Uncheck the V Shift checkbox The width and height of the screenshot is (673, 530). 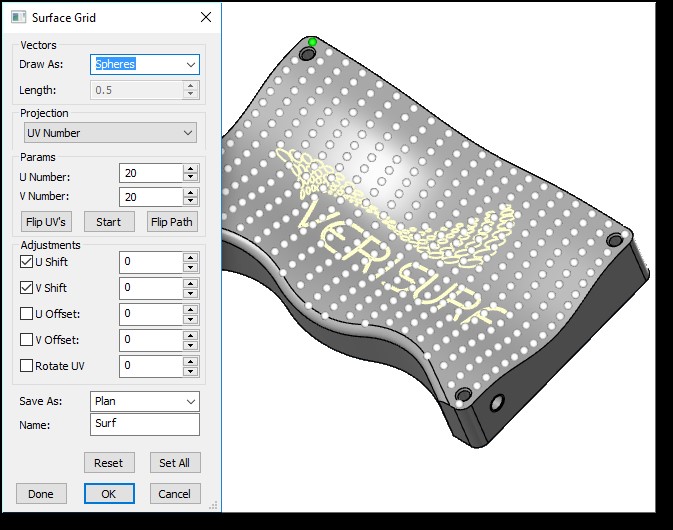click(x=27, y=288)
